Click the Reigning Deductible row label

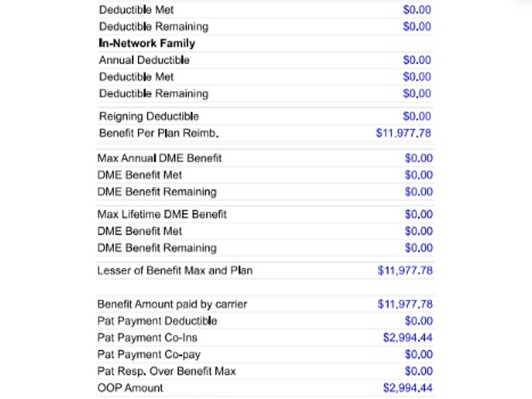(x=149, y=117)
